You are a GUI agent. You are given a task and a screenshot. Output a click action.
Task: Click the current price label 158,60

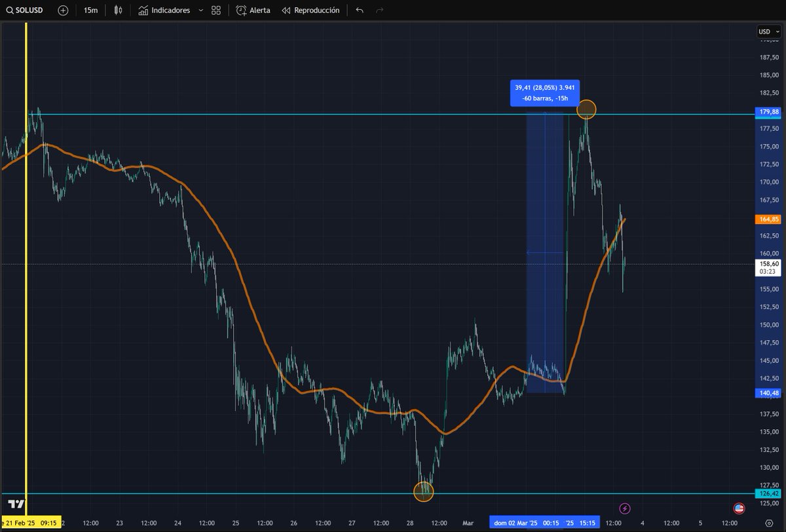click(768, 267)
